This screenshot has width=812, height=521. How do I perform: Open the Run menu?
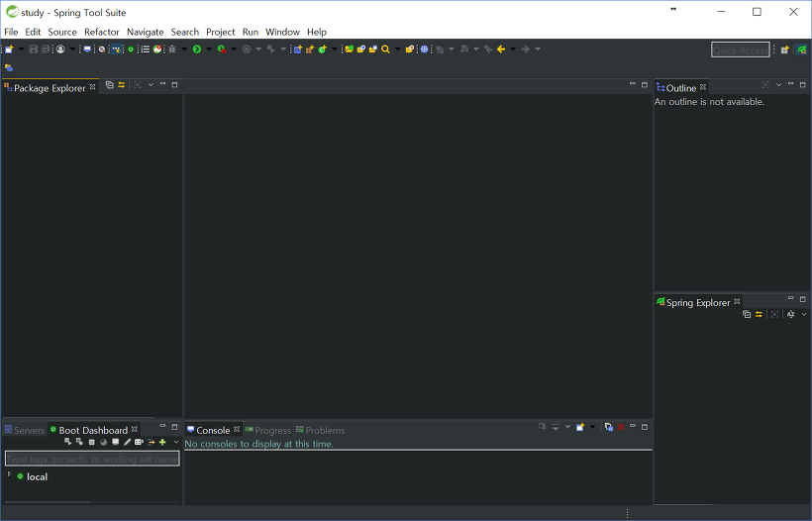(251, 32)
